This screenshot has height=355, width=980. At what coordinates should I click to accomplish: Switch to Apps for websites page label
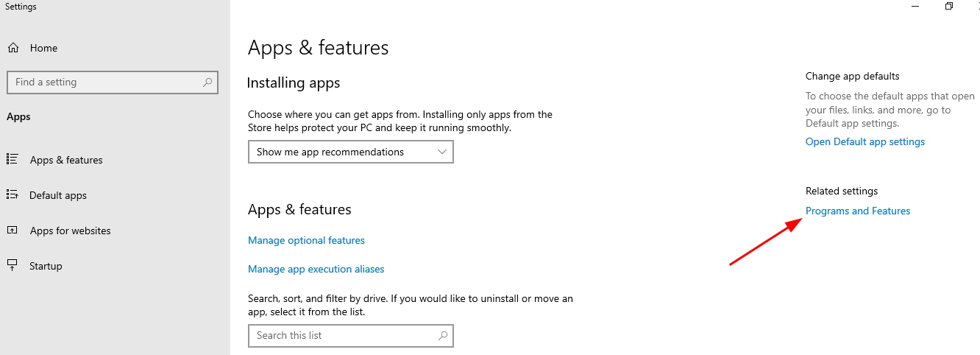coord(70,231)
